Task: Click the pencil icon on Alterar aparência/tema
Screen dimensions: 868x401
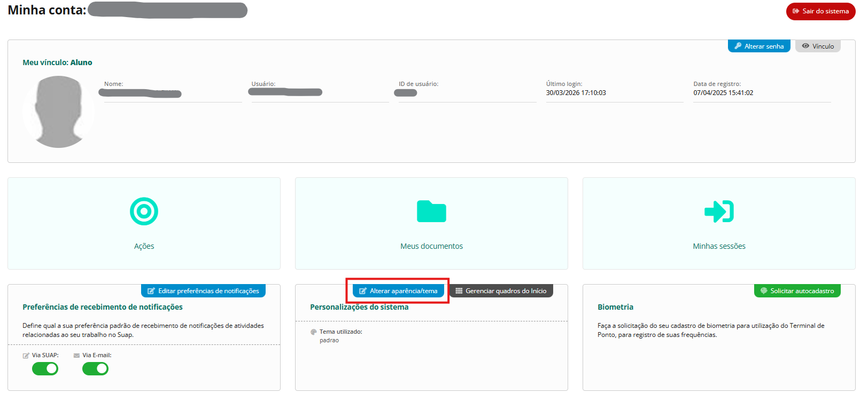Action: pyautogui.click(x=363, y=291)
